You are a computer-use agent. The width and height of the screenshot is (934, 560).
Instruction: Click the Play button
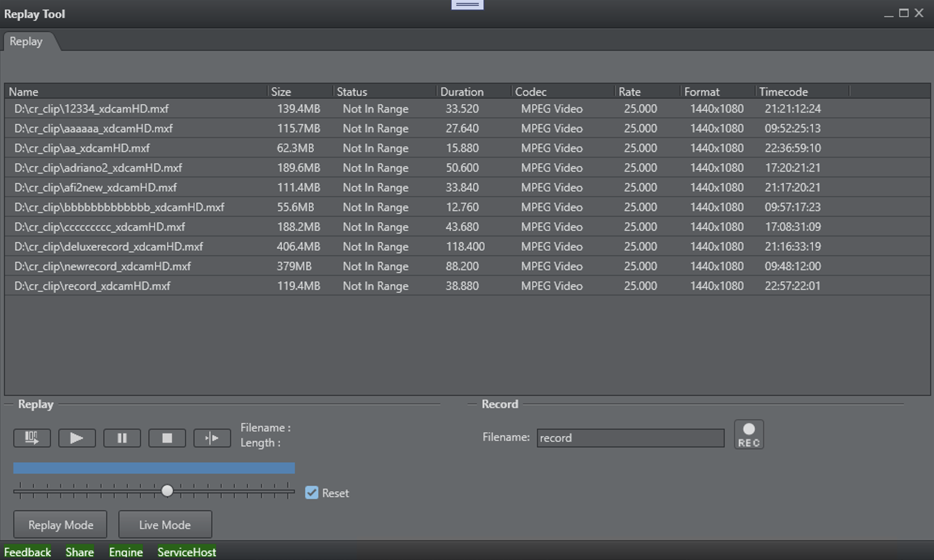click(77, 438)
